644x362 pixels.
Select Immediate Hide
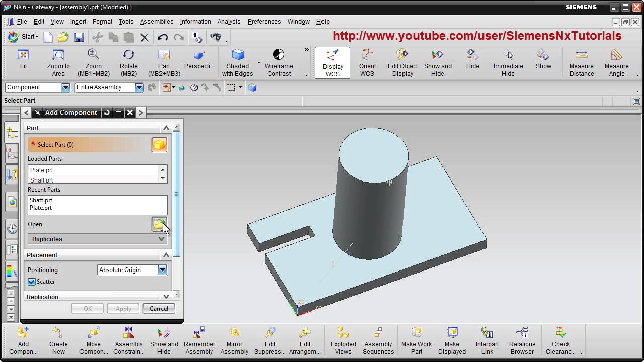tap(508, 55)
